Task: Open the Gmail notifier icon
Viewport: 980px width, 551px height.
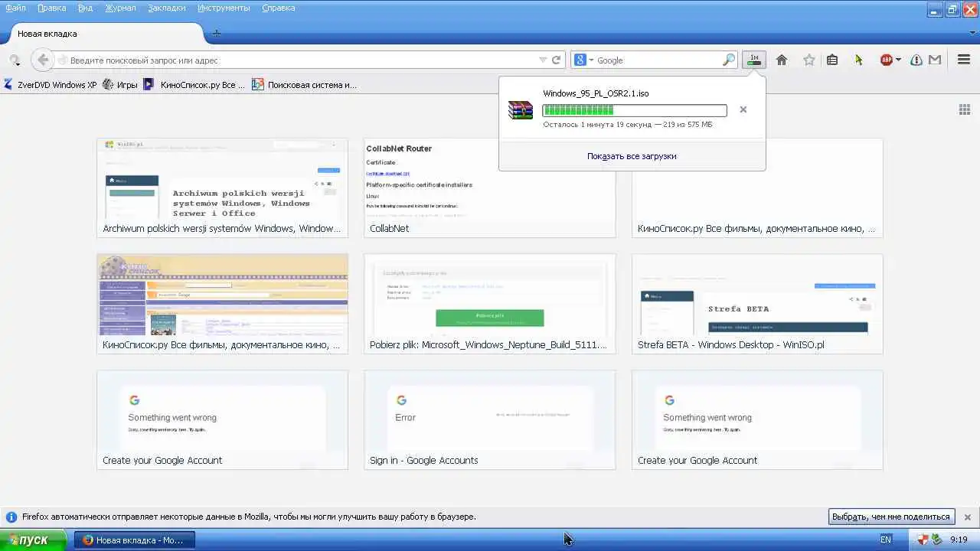Action: coord(935,60)
